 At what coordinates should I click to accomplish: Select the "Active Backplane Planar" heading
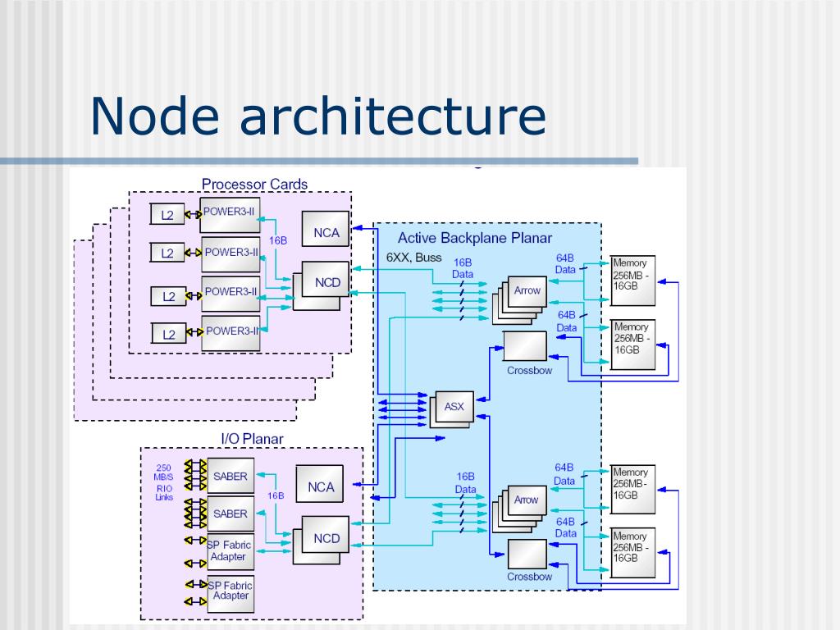[475, 238]
